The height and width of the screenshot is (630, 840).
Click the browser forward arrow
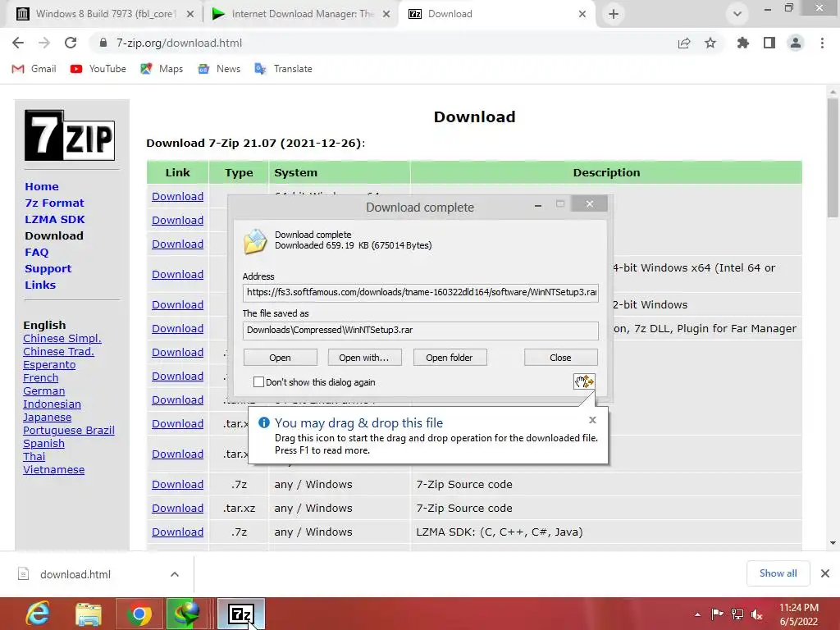pos(44,43)
